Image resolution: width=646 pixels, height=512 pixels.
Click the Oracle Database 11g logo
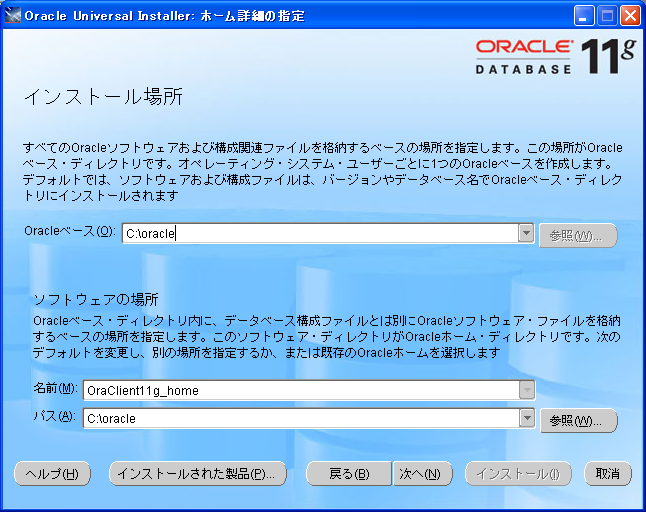[554, 56]
